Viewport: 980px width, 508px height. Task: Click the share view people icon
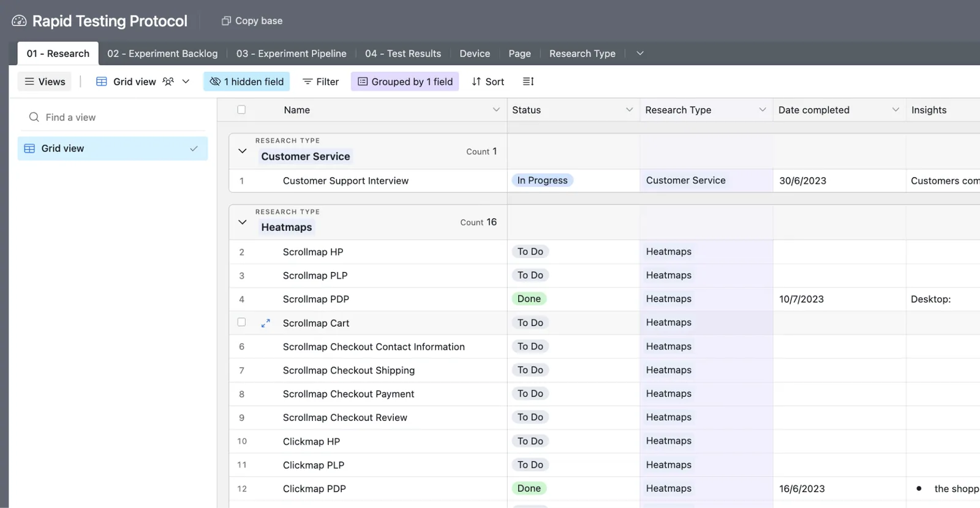coord(168,82)
